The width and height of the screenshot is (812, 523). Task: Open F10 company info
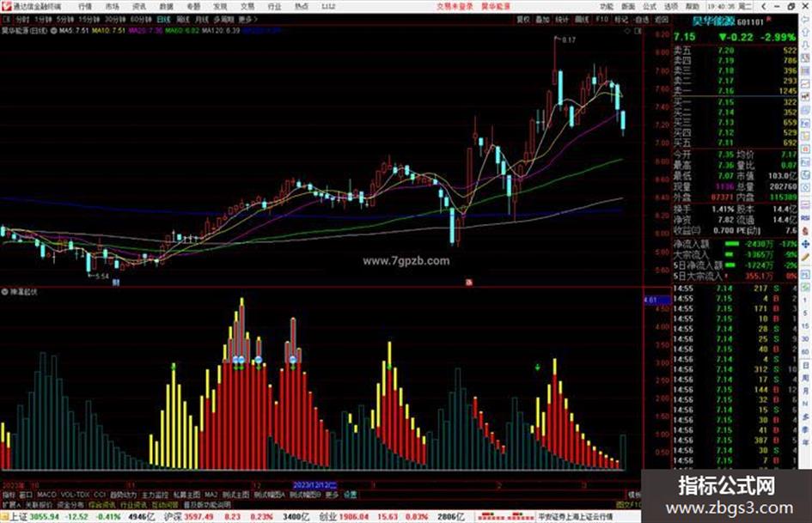[x=601, y=19]
